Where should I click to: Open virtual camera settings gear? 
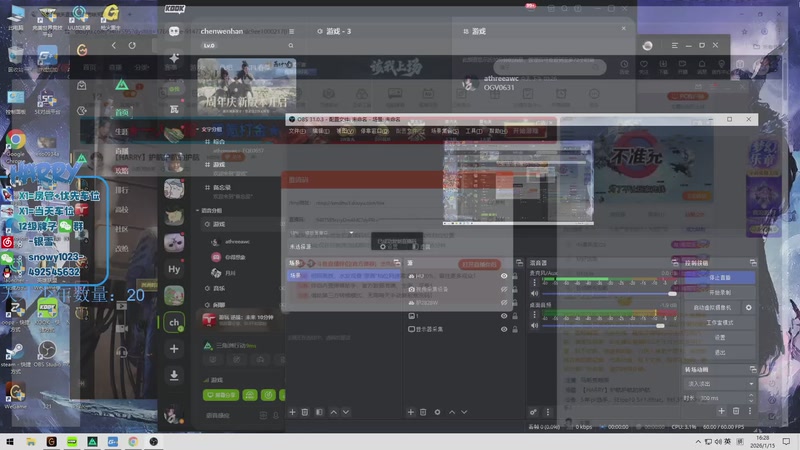click(x=748, y=308)
